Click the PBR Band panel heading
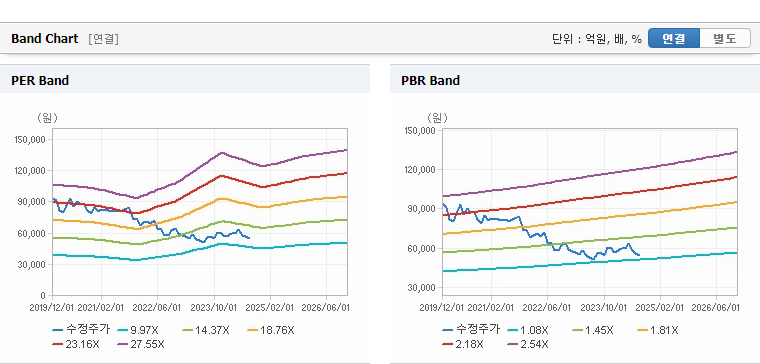 [430, 80]
